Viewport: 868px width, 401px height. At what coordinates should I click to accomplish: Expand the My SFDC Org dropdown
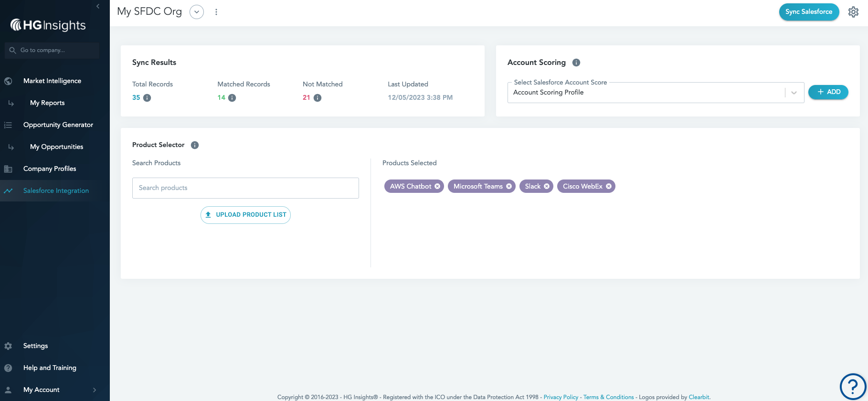click(197, 12)
